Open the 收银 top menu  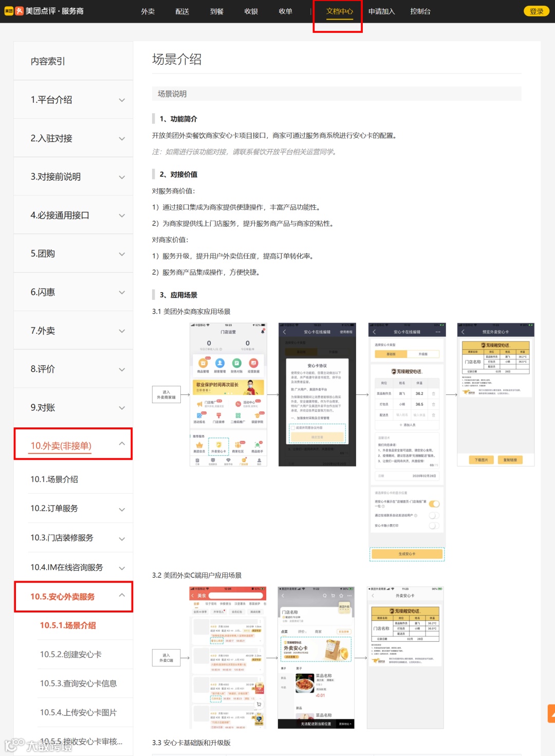tap(251, 11)
